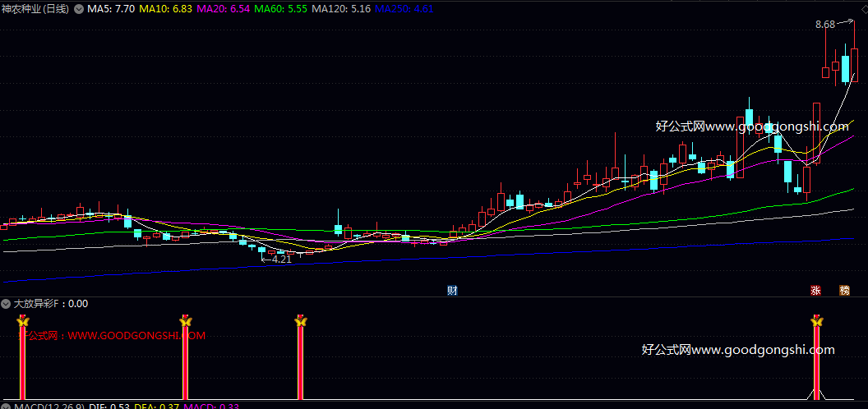Screen dimensions: 868x409
Task: Open the dropdown beside 大放异彩F indicator name
Action: [6, 303]
